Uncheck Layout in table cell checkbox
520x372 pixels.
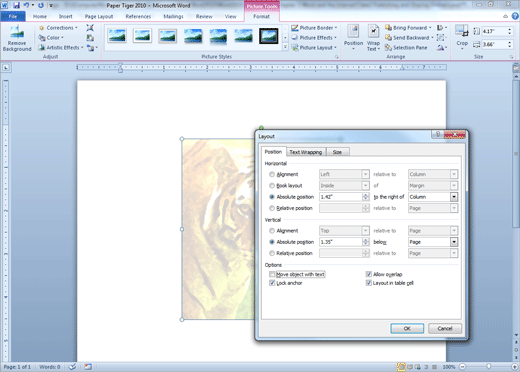(x=369, y=283)
